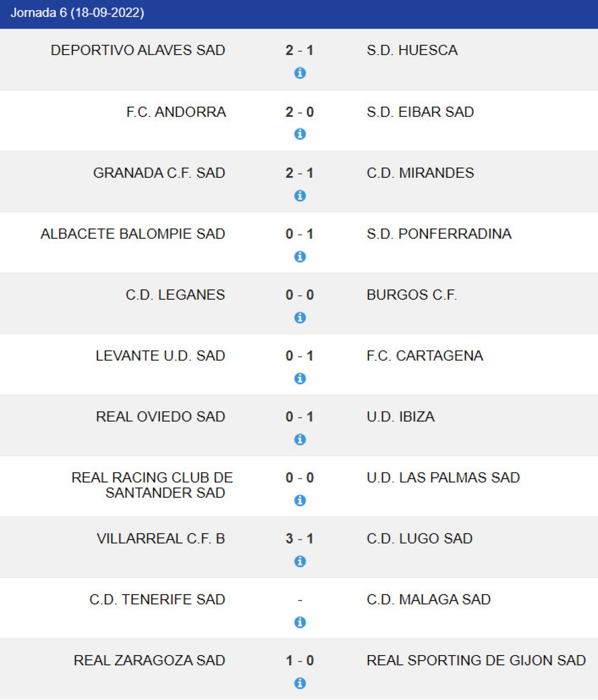Click info icon under Andorra 2 - 0 score
The height and width of the screenshot is (700, 598).
[300, 134]
